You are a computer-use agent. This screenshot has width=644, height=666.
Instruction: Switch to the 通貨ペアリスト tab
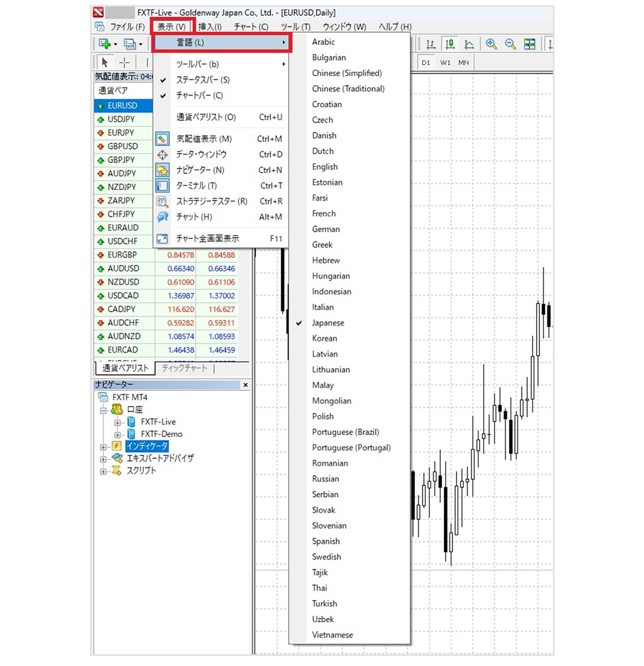(x=125, y=368)
